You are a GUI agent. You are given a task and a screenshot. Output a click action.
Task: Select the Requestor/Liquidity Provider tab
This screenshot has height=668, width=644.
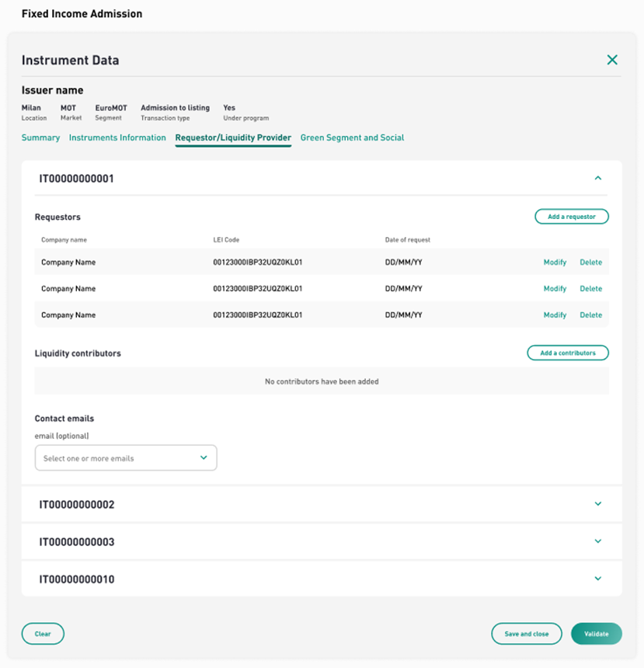[x=233, y=137]
